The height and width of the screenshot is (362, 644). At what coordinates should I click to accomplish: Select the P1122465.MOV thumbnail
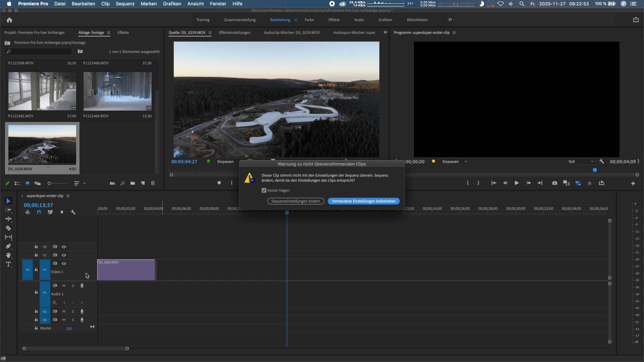pyautogui.click(x=42, y=91)
